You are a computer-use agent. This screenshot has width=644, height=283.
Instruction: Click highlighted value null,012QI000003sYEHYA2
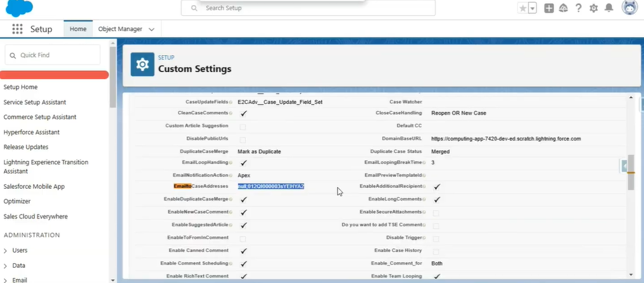pyautogui.click(x=270, y=187)
